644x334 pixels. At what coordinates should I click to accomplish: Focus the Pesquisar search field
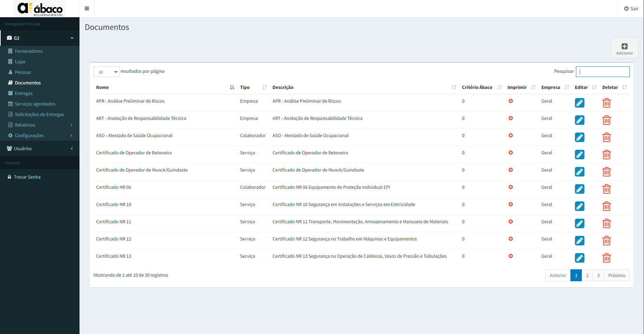click(603, 72)
